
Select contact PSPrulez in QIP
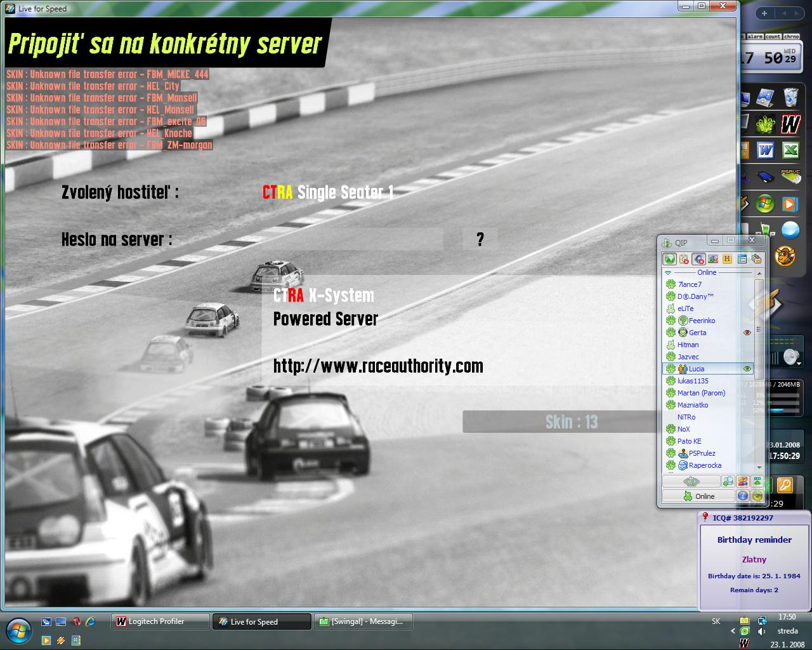(x=708, y=453)
